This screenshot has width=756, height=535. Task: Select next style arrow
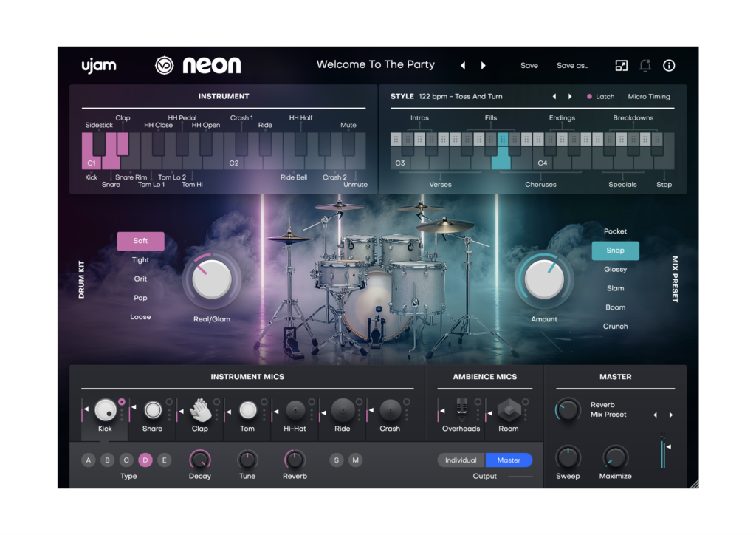point(570,97)
